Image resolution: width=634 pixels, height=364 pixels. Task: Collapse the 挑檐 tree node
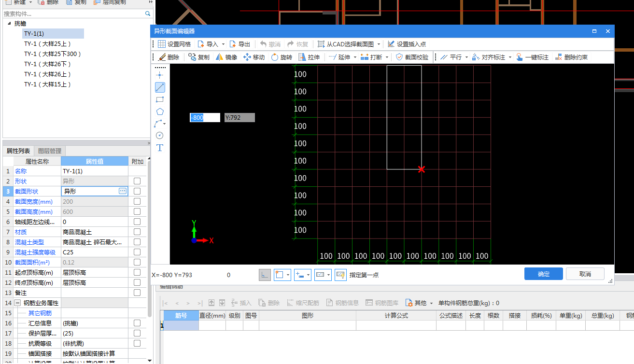[9, 23]
